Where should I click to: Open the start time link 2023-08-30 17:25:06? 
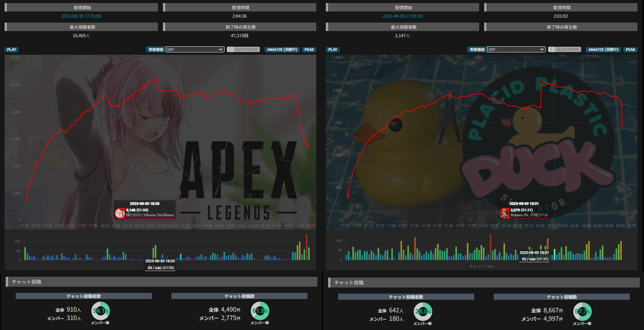[81, 16]
